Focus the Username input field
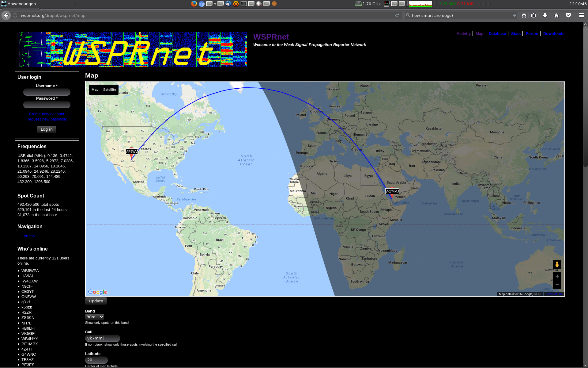588x368 pixels. (x=47, y=92)
